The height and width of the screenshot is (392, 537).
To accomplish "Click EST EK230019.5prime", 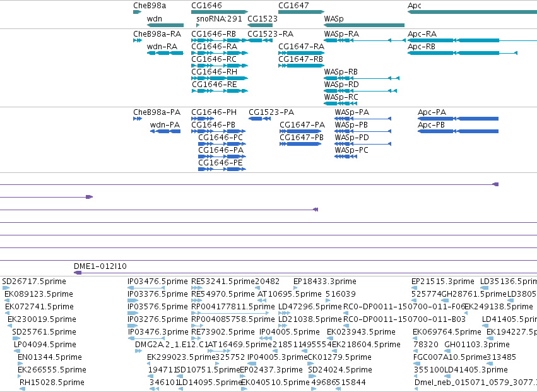I will point(10,326).
